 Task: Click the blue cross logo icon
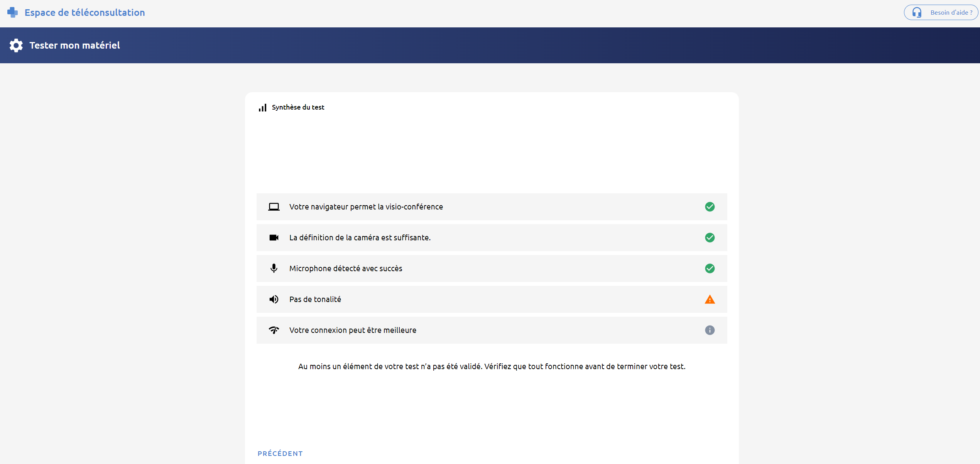(x=12, y=12)
